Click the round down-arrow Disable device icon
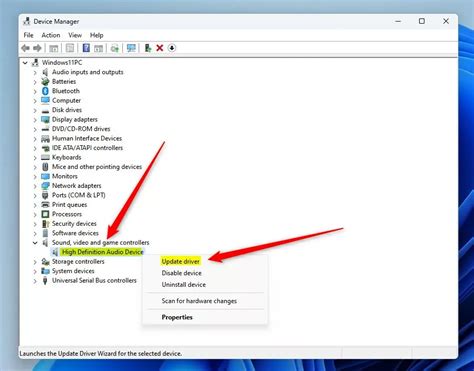Screen dimensions: 474x371 (172, 48)
